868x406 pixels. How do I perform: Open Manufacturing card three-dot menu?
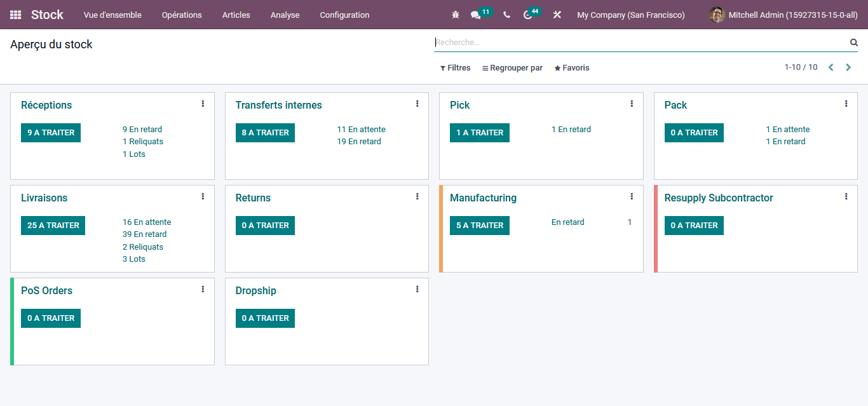(x=632, y=196)
